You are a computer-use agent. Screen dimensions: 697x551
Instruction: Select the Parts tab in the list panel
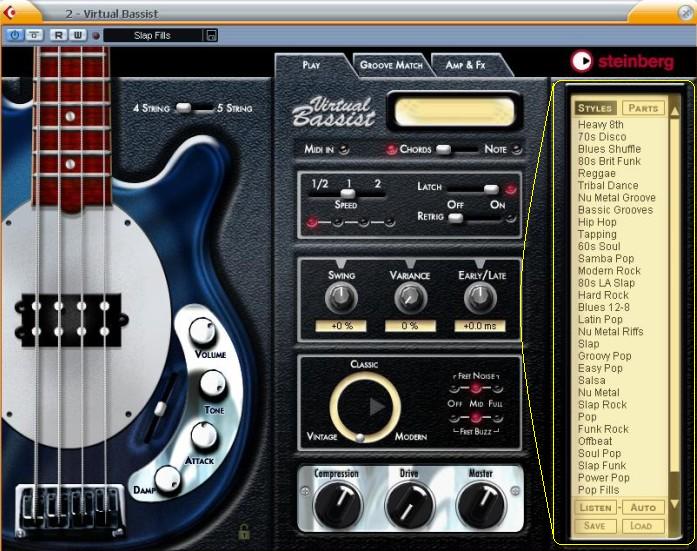[x=643, y=108]
